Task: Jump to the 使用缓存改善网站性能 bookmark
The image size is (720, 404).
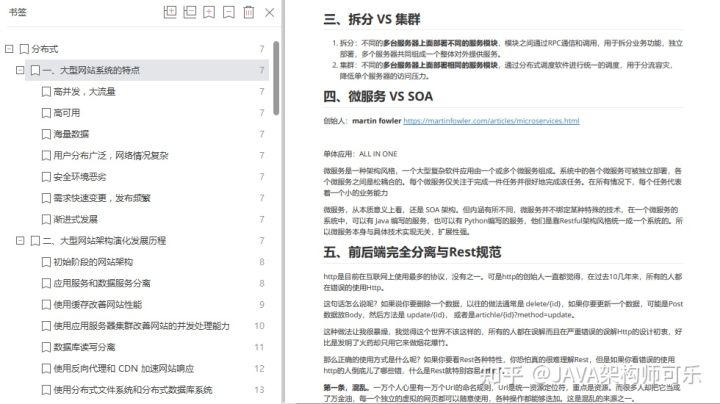Action: [98, 304]
